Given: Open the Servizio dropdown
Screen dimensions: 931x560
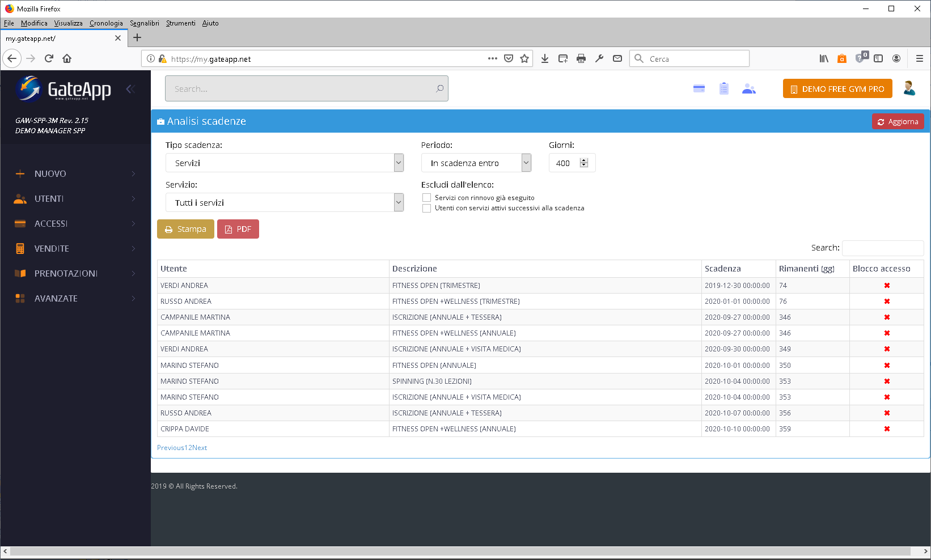Looking at the screenshot, I should pos(285,202).
